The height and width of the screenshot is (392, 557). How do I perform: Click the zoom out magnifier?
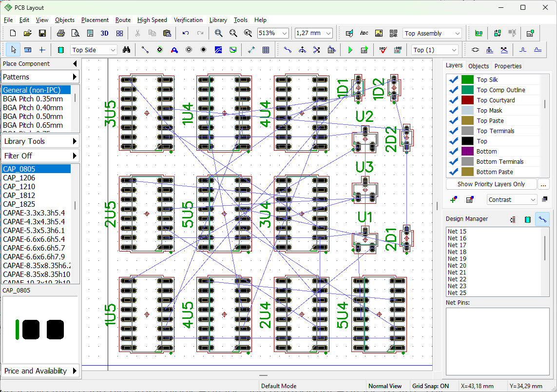[x=233, y=33]
